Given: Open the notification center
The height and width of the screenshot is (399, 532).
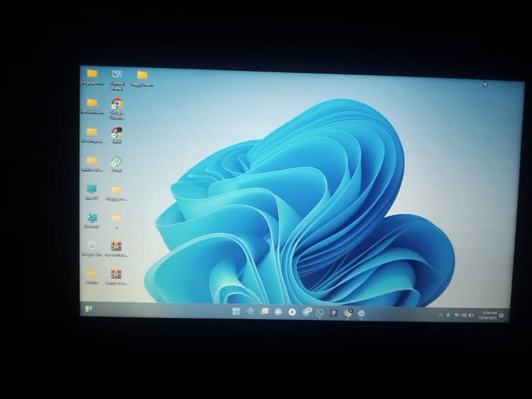Looking at the screenshot, I should (503, 315).
